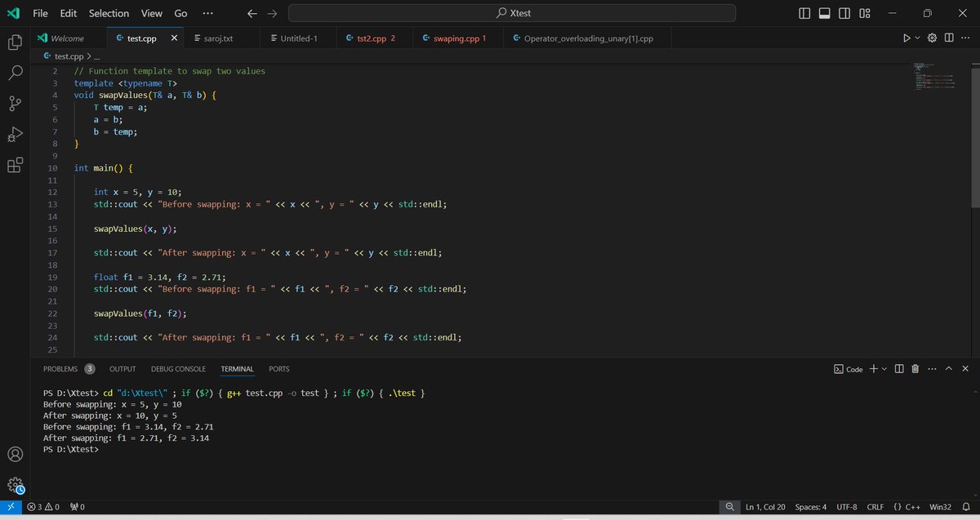Toggle primary side bar visibility

(805, 13)
